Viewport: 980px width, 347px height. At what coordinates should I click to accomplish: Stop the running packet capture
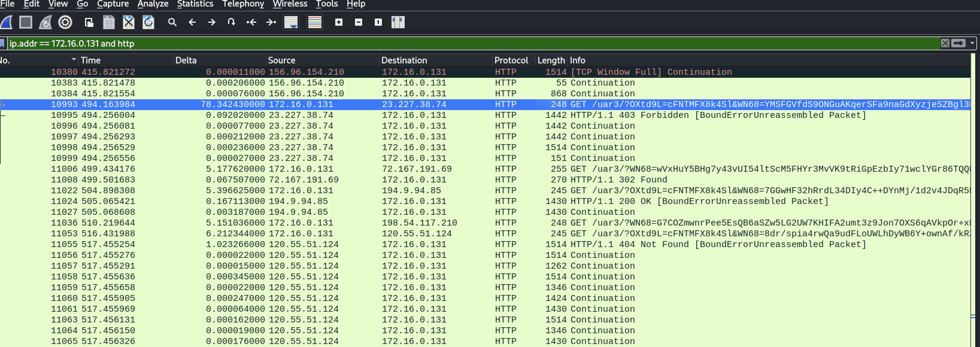tap(25, 22)
